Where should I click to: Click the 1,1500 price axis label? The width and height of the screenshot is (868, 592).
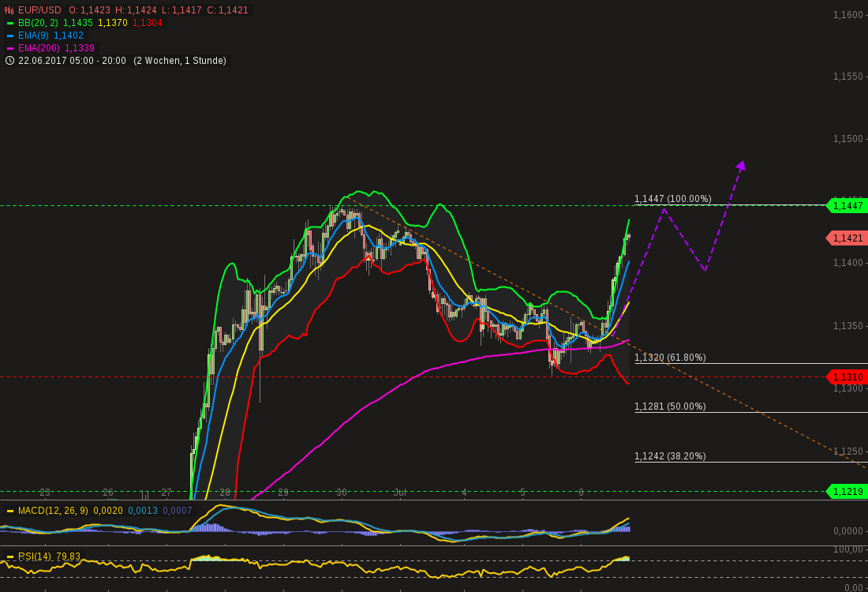848,139
